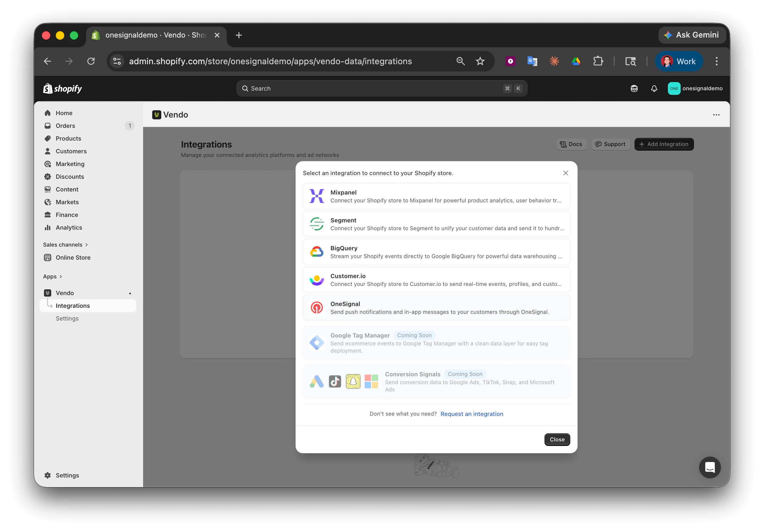This screenshot has width=764, height=532.
Task: Click the TikTok icon under Conversion Signals
Action: coord(335,381)
